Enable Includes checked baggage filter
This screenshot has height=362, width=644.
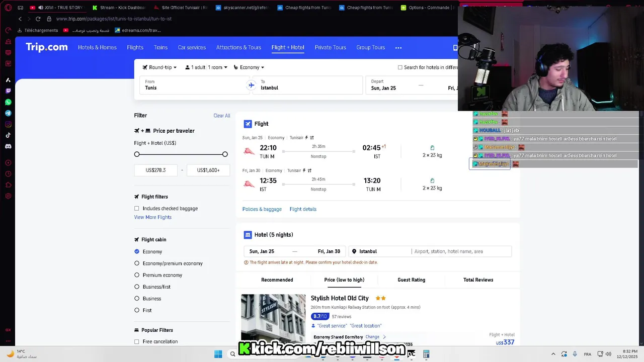tap(137, 209)
